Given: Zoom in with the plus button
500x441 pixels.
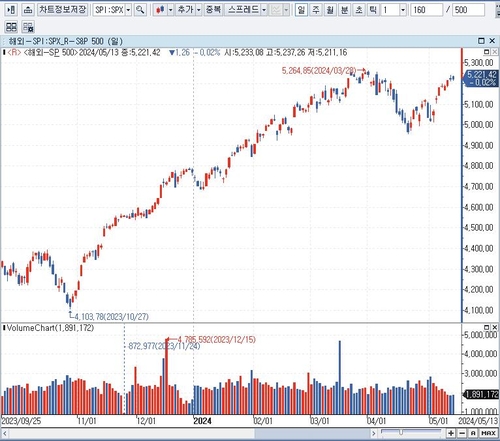Looking at the screenshot, I should pyautogui.click(x=451, y=433).
